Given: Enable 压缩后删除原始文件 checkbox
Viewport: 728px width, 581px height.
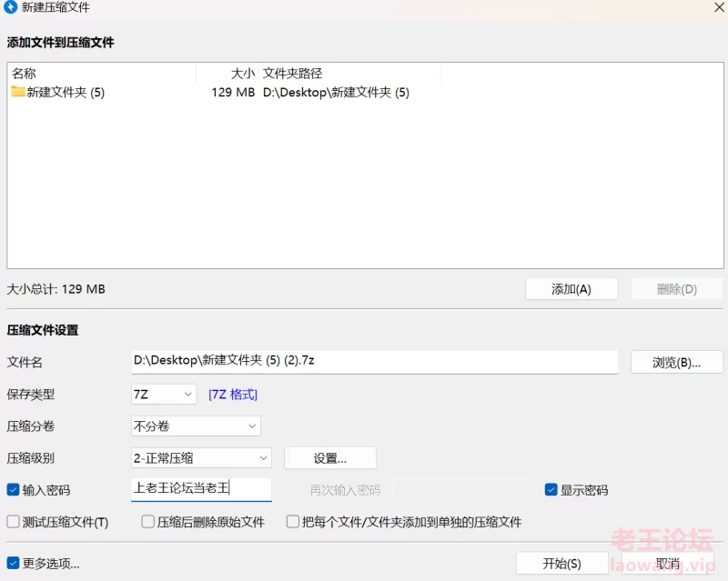Looking at the screenshot, I should pos(148,522).
